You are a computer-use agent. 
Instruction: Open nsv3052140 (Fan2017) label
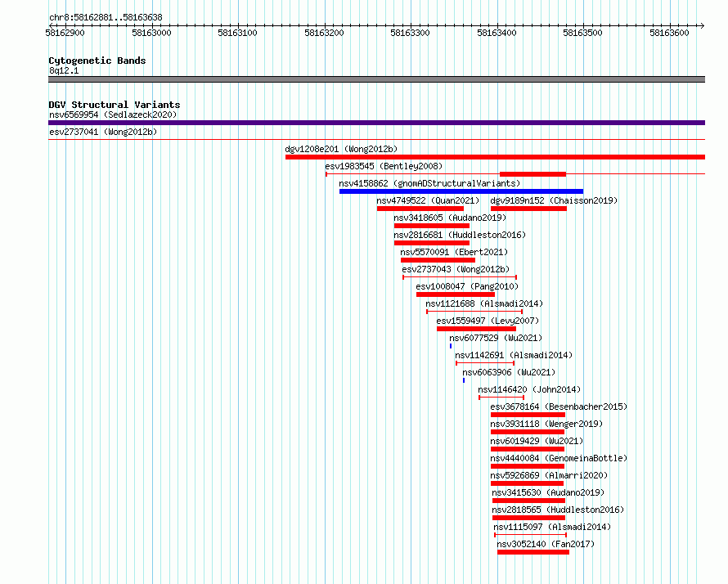click(x=546, y=544)
